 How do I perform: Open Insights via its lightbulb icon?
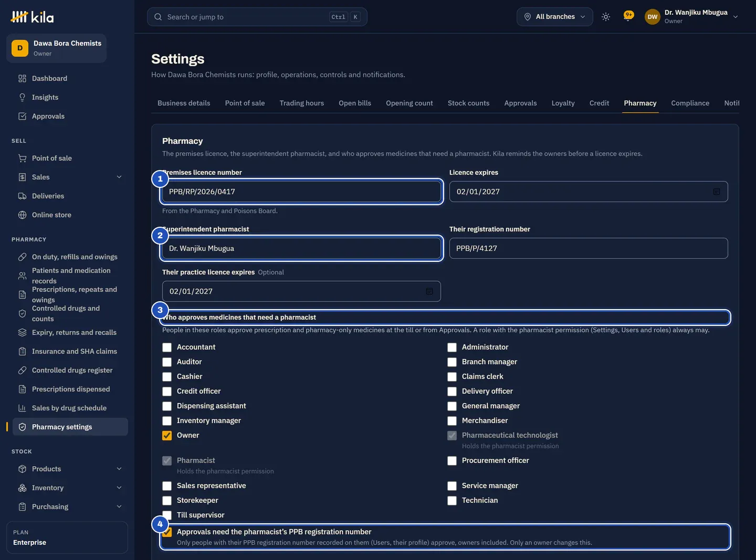tap(22, 98)
